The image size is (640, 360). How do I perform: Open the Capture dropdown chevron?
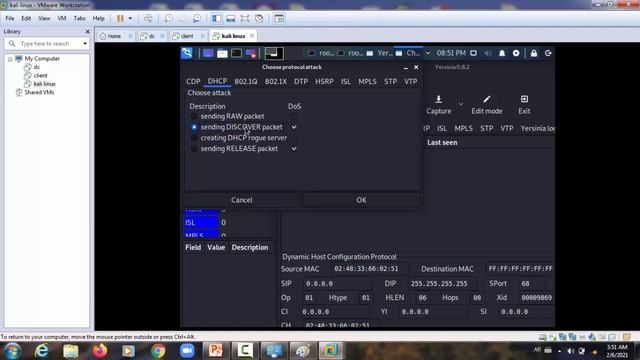461,104
